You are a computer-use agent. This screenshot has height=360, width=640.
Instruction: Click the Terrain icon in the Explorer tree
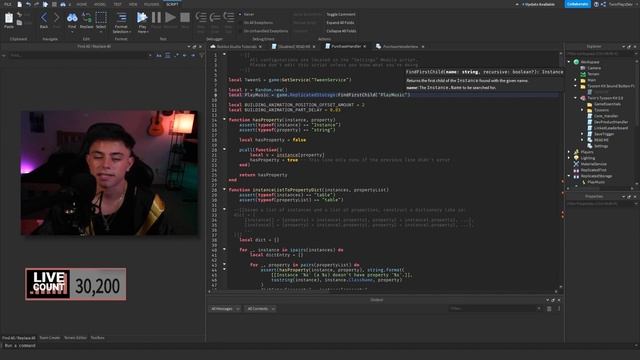pos(583,74)
